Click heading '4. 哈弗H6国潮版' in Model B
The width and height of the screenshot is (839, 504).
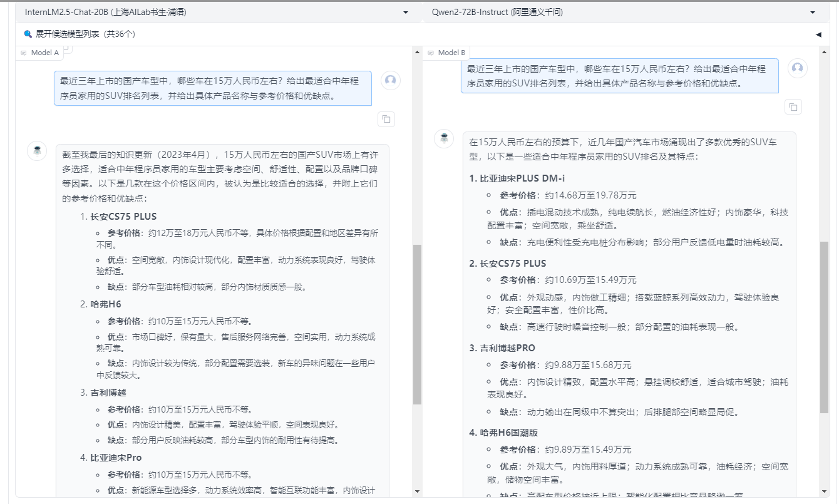[503, 432]
